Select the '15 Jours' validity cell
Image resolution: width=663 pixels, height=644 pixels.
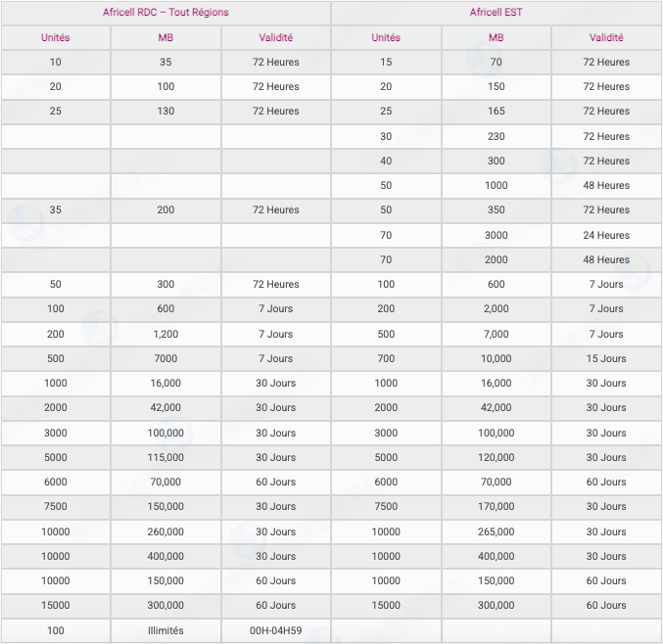pos(606,358)
